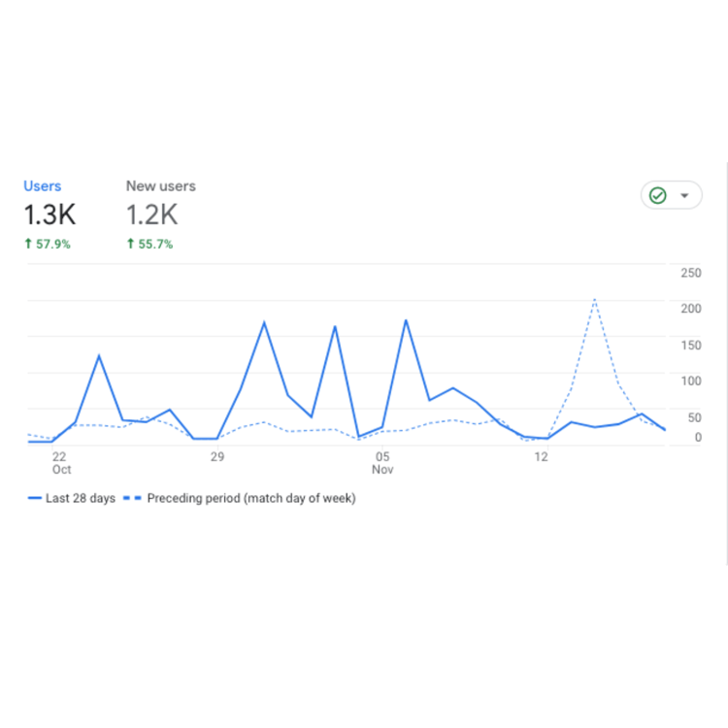Screen dimensions: 728x728
Task: Select the solid line peak after 05 Nov
Action: [406, 320]
